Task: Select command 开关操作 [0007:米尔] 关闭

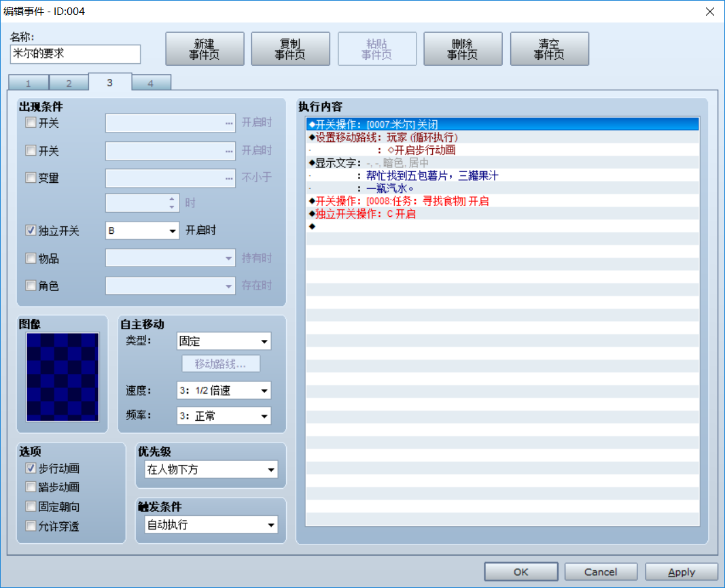Action: [503, 124]
